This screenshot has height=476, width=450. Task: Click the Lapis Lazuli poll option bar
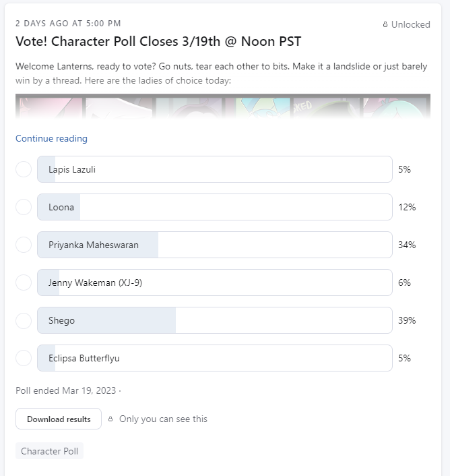[x=215, y=169]
